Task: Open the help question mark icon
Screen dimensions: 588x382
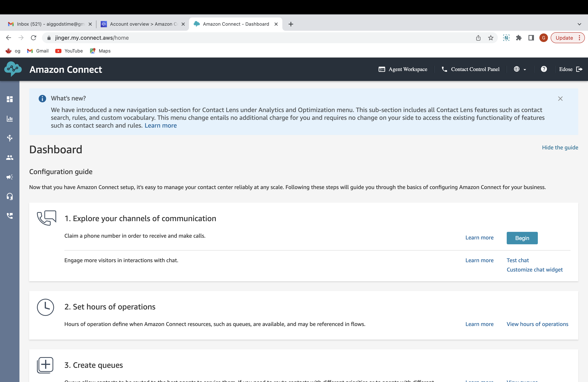Action: click(x=544, y=69)
